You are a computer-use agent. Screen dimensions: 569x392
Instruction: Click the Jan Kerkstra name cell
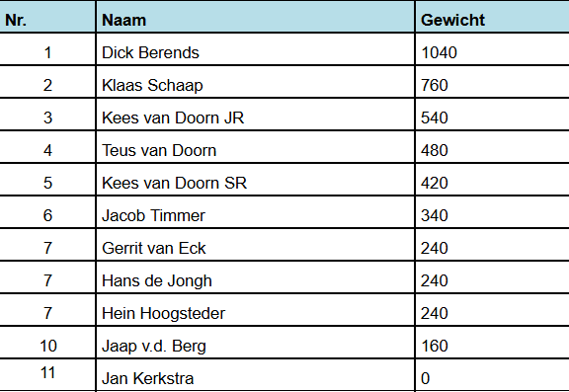click(x=256, y=375)
